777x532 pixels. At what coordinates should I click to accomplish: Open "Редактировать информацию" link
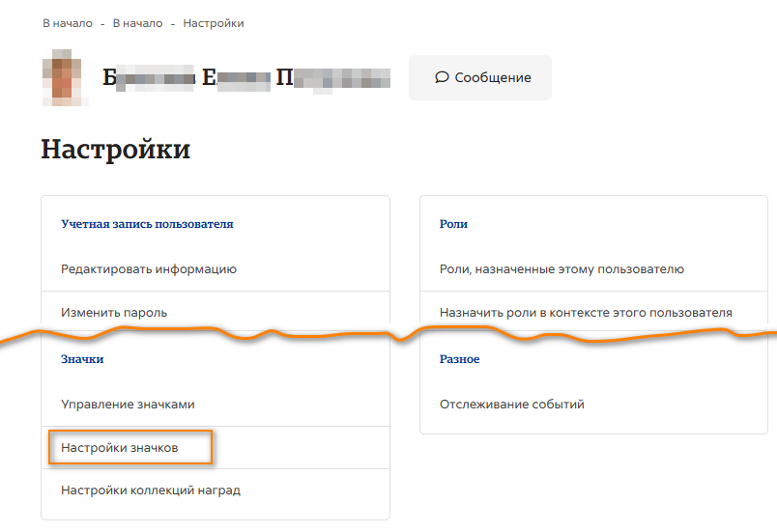point(149,269)
